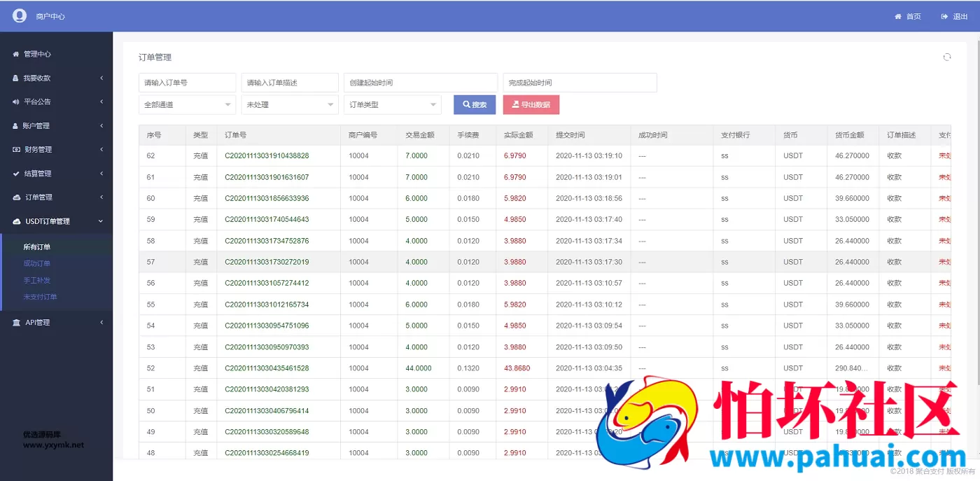This screenshot has height=481, width=980.
Task: Open 成功订单 submenu item
Action: [37, 263]
